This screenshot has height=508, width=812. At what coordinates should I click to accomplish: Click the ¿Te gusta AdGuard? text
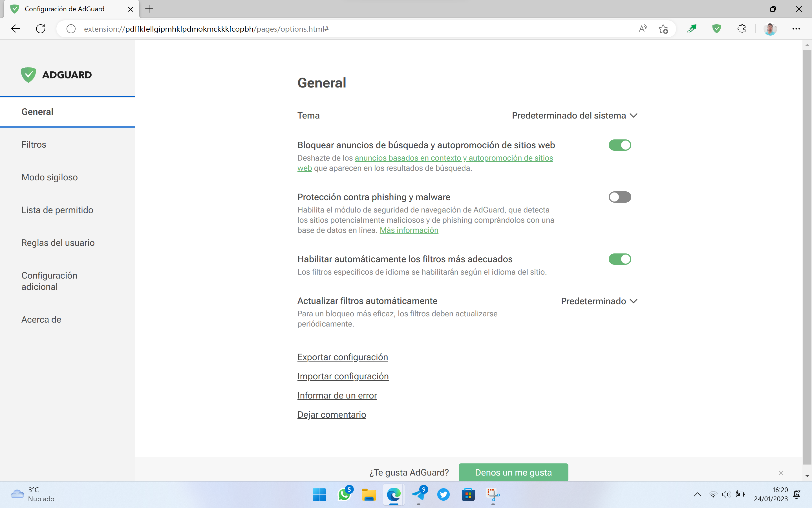[409, 472]
